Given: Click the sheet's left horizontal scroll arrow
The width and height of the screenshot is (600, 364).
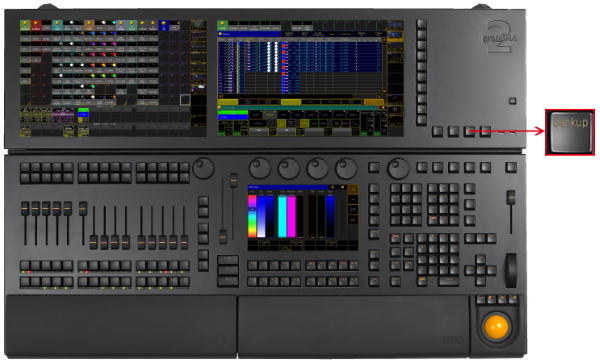Looking at the screenshot, I should (x=220, y=96).
